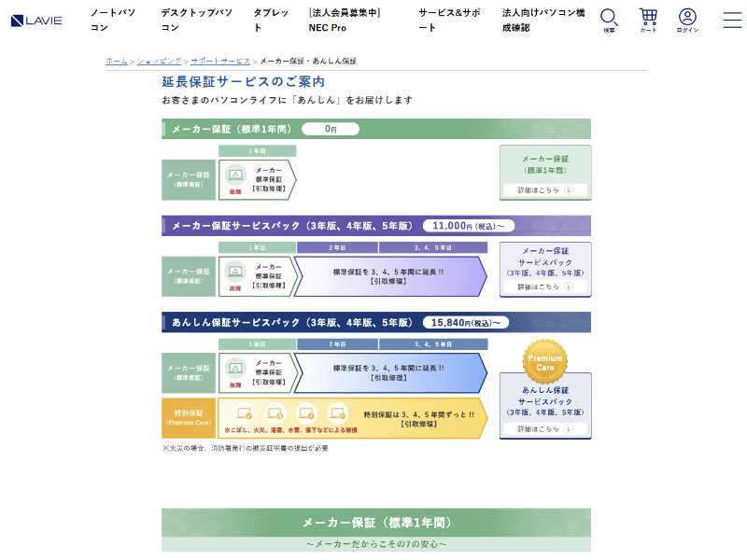Click the サポートサービス breadcrumb link
This screenshot has height=560, width=747.
pos(220,61)
